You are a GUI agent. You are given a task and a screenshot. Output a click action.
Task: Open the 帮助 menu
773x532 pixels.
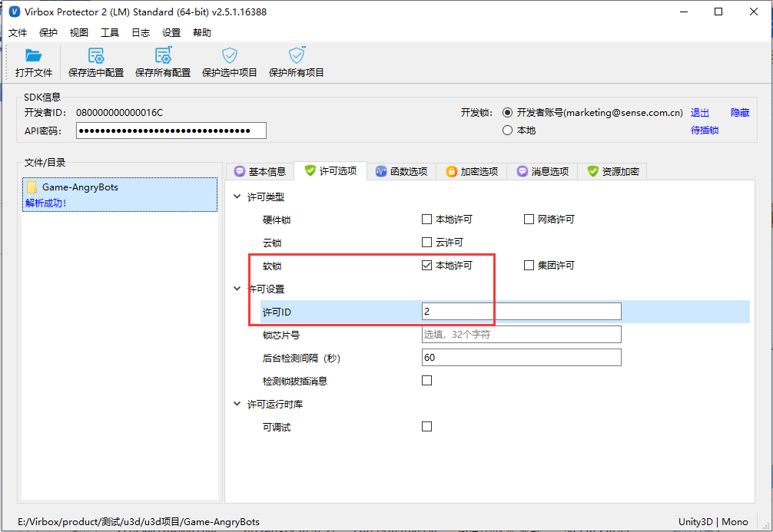point(202,33)
